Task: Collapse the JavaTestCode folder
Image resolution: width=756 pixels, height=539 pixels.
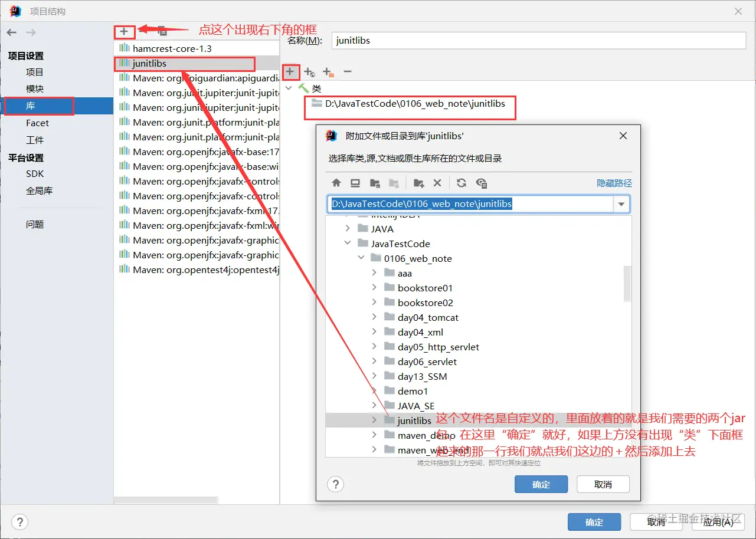Action: point(348,243)
